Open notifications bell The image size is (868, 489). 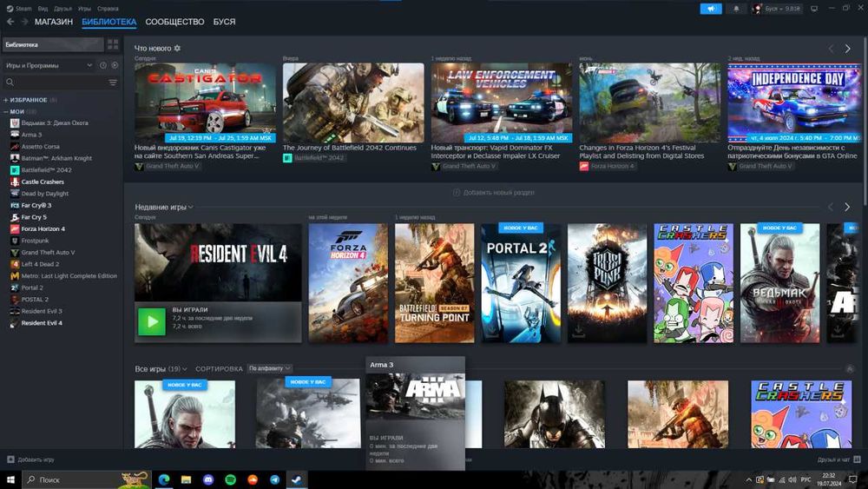click(736, 9)
